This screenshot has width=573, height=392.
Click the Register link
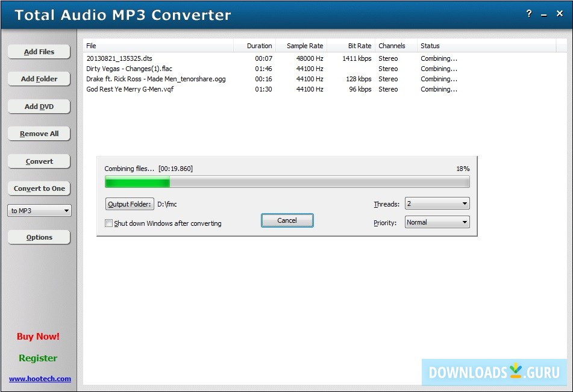[38, 358]
